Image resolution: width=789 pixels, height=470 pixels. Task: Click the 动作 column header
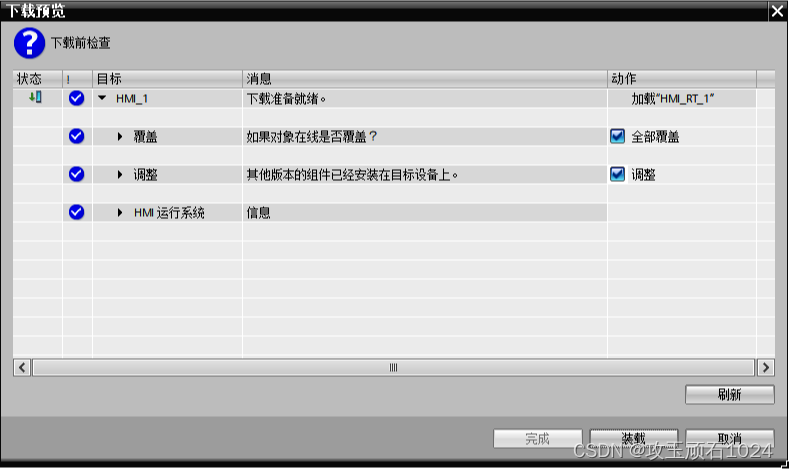pos(682,79)
